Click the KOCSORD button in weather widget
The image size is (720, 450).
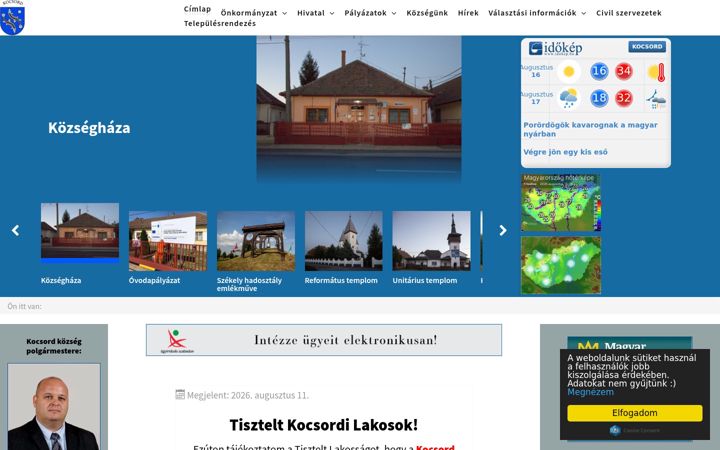[647, 46]
